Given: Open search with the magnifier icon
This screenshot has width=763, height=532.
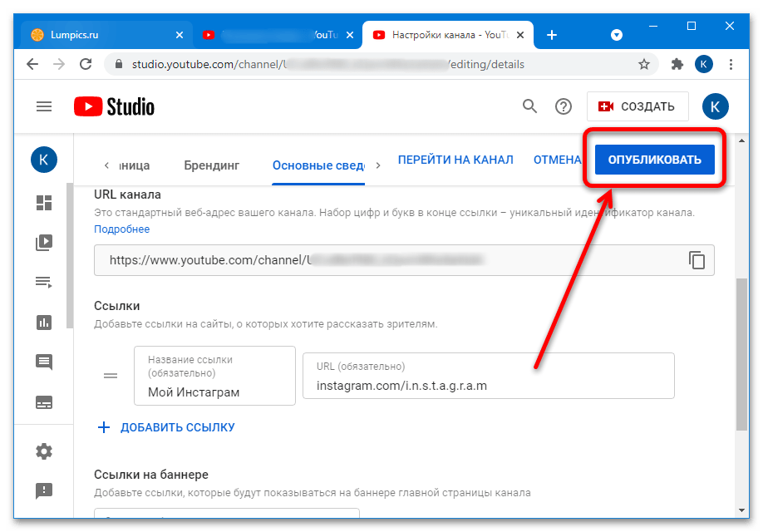Looking at the screenshot, I should [529, 106].
